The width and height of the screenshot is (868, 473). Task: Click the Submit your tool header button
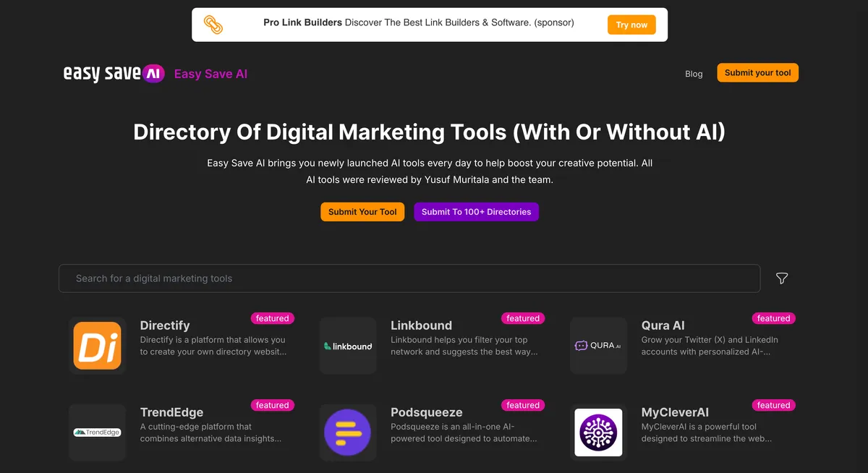pos(757,72)
